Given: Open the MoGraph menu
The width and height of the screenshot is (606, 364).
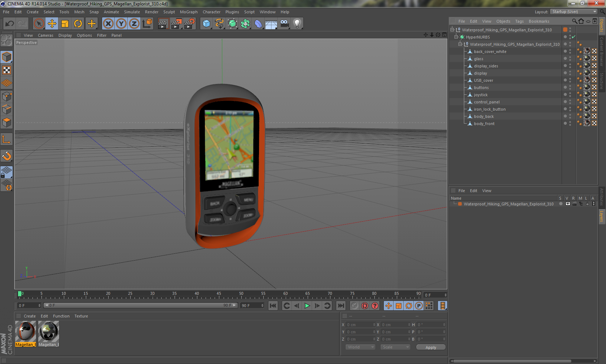Looking at the screenshot, I should 189,12.
